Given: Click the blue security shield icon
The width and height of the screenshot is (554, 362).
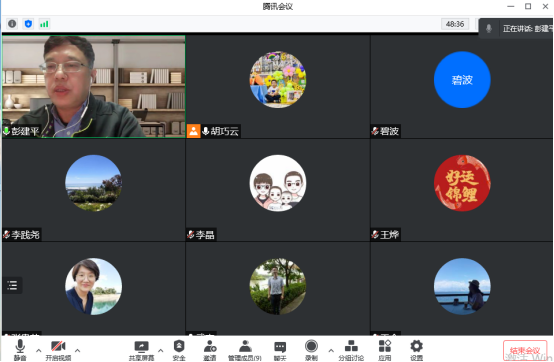Looking at the screenshot, I should (x=28, y=24).
